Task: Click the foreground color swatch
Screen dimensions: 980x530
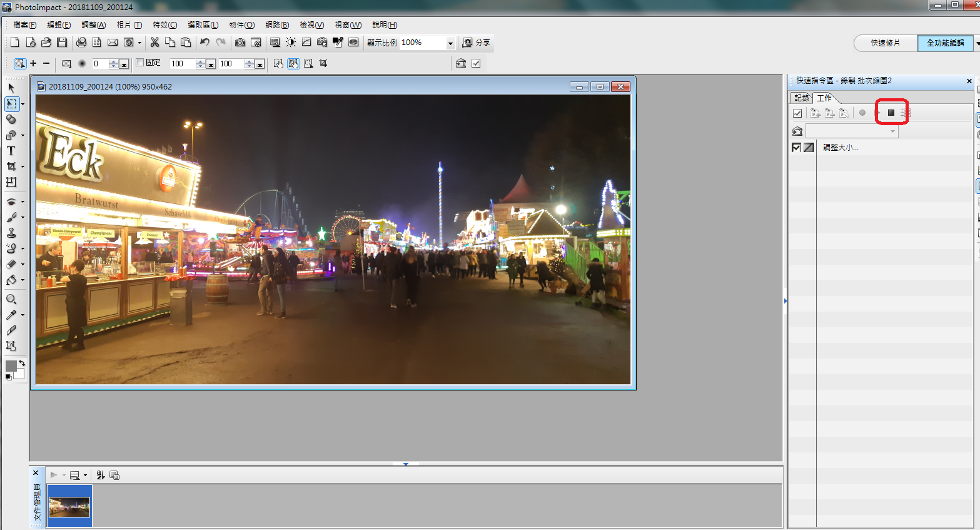Action: pos(11,366)
